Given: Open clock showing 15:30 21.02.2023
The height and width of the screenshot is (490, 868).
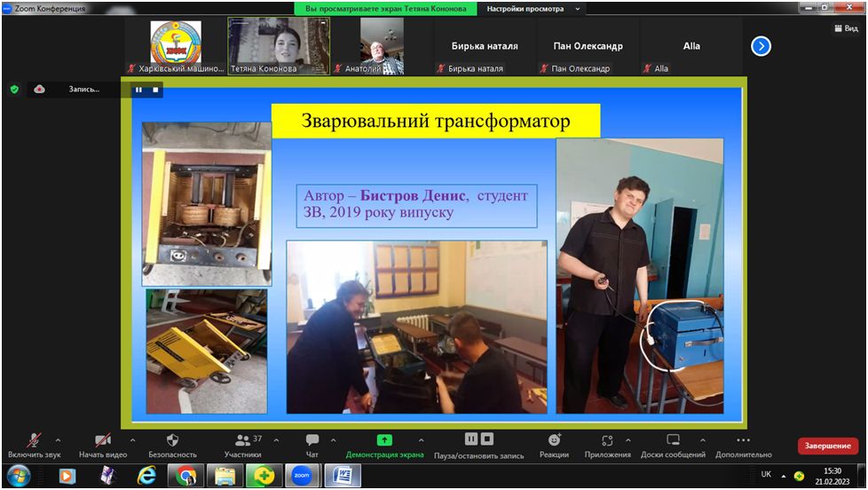Looking at the screenshot, I should (832, 476).
